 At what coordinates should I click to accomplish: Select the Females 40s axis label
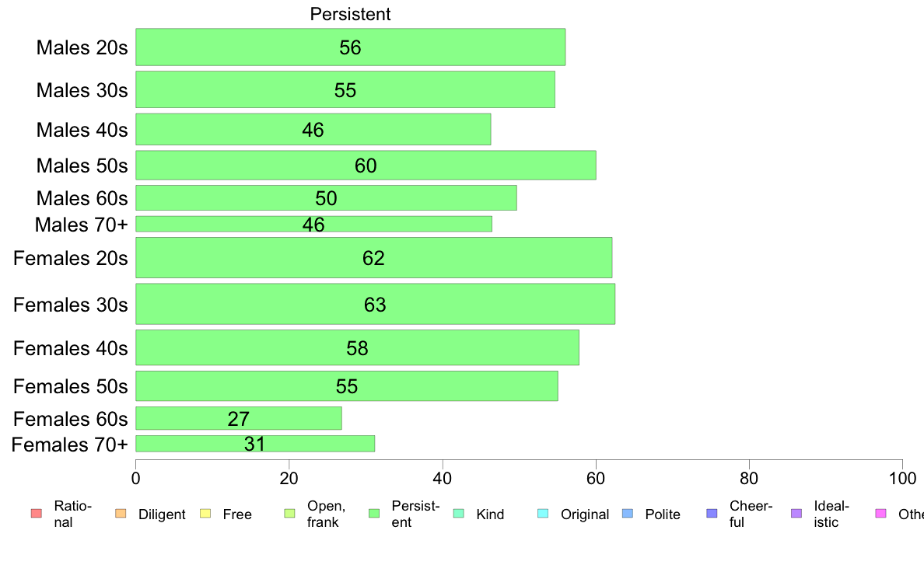pos(70,348)
